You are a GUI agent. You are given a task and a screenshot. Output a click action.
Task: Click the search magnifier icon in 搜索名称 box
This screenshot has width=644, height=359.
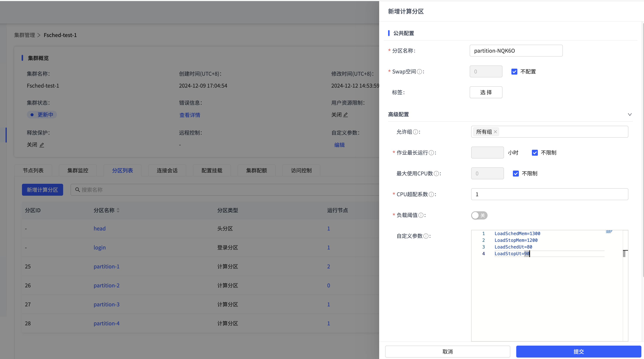(77, 190)
